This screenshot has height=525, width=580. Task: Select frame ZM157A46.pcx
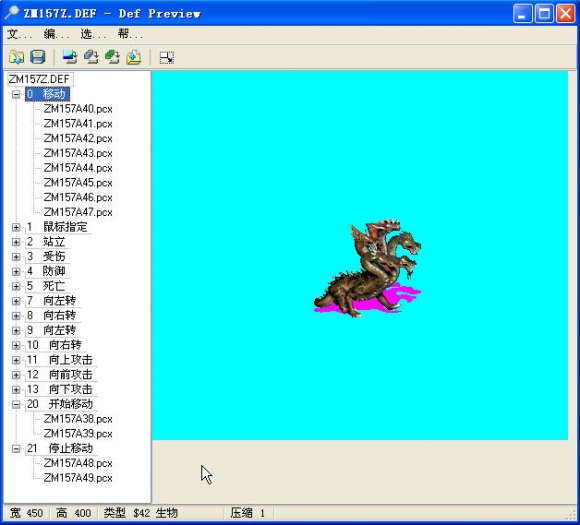78,198
